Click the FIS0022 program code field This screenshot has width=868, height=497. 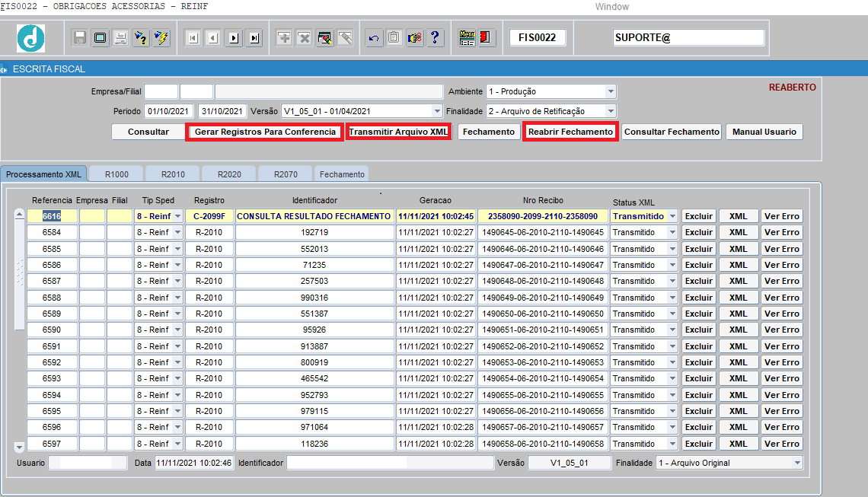tap(537, 37)
